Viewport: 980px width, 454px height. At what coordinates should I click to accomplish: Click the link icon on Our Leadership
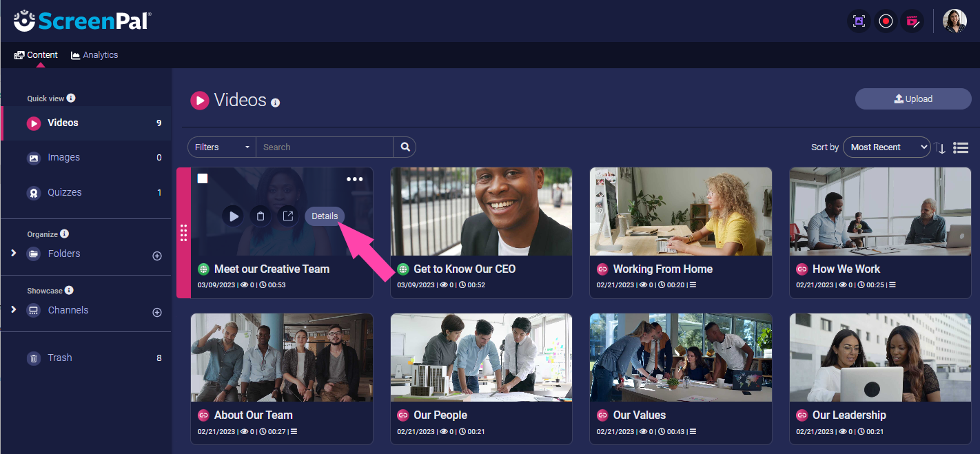tap(802, 415)
